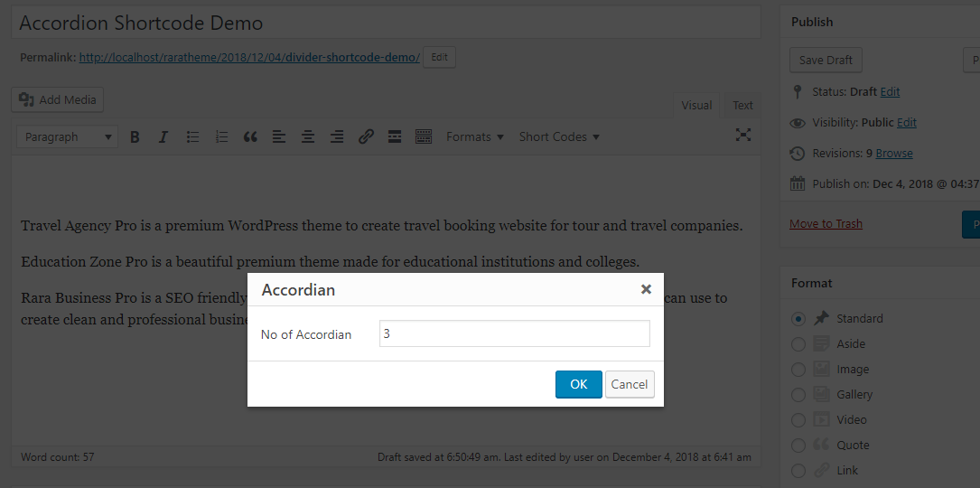The width and height of the screenshot is (980, 488).
Task: Expand the Formats dropdown menu
Action: pyautogui.click(x=474, y=137)
